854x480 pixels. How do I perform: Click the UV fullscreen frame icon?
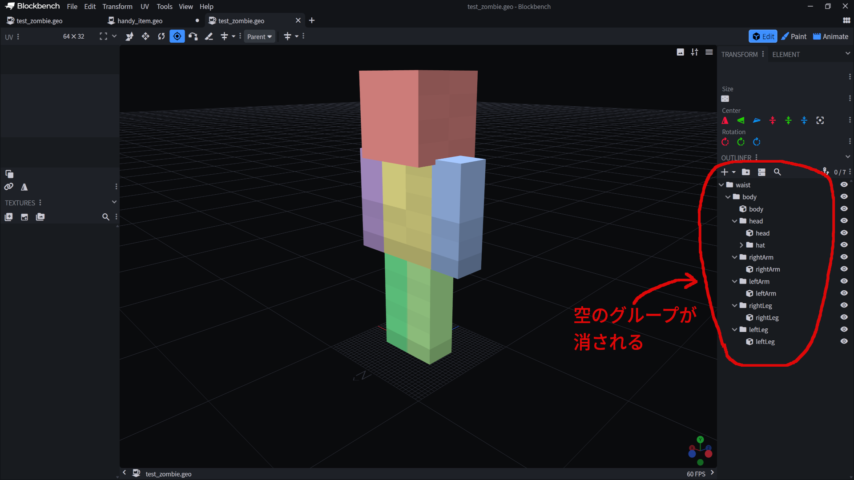[x=103, y=37]
